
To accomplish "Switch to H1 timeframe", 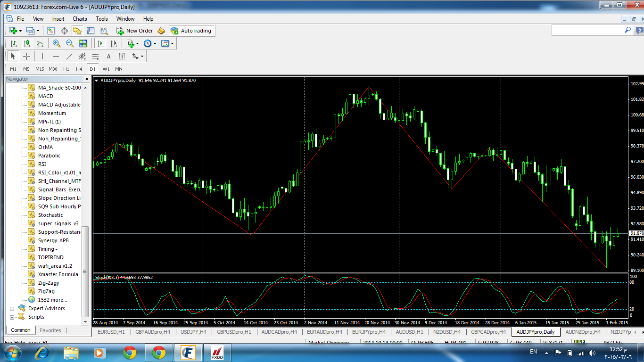I will [66, 69].
